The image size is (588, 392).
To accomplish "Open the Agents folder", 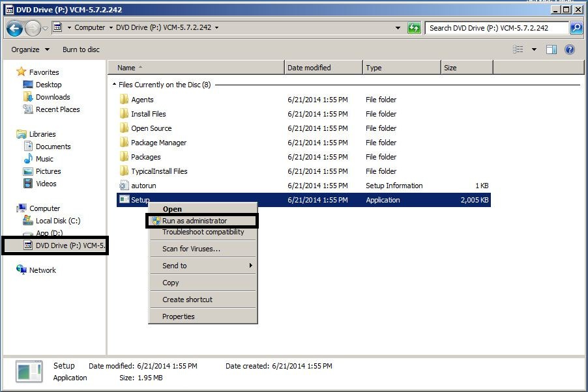I will pyautogui.click(x=142, y=100).
